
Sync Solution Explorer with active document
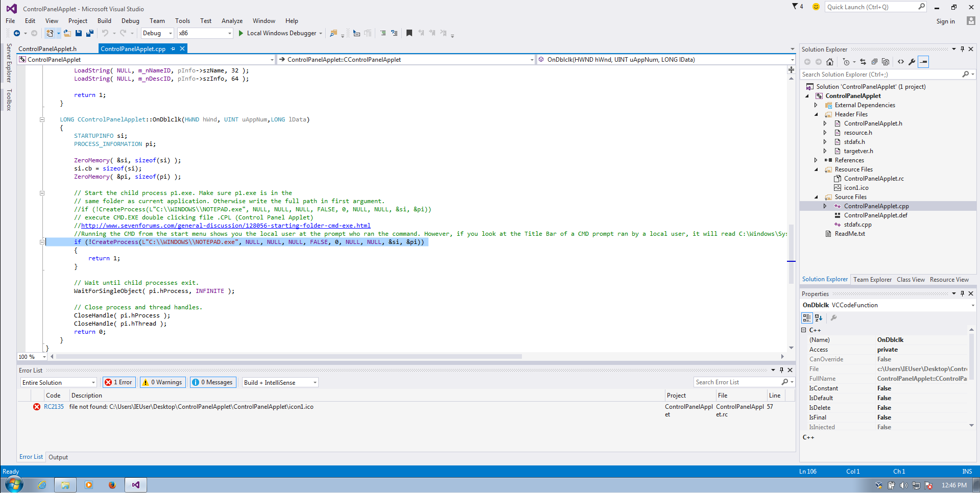tap(863, 62)
